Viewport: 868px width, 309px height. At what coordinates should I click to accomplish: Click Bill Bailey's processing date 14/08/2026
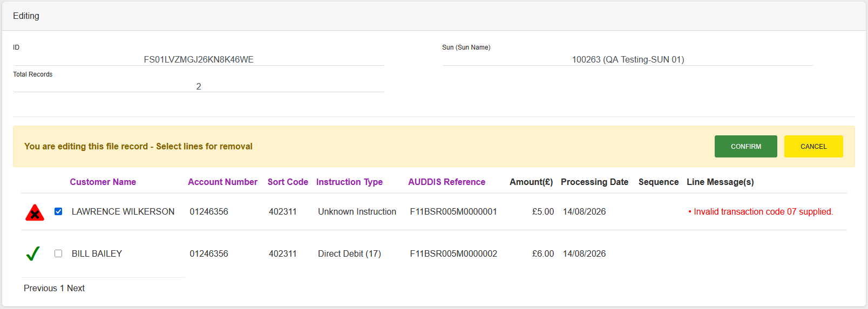click(x=584, y=254)
